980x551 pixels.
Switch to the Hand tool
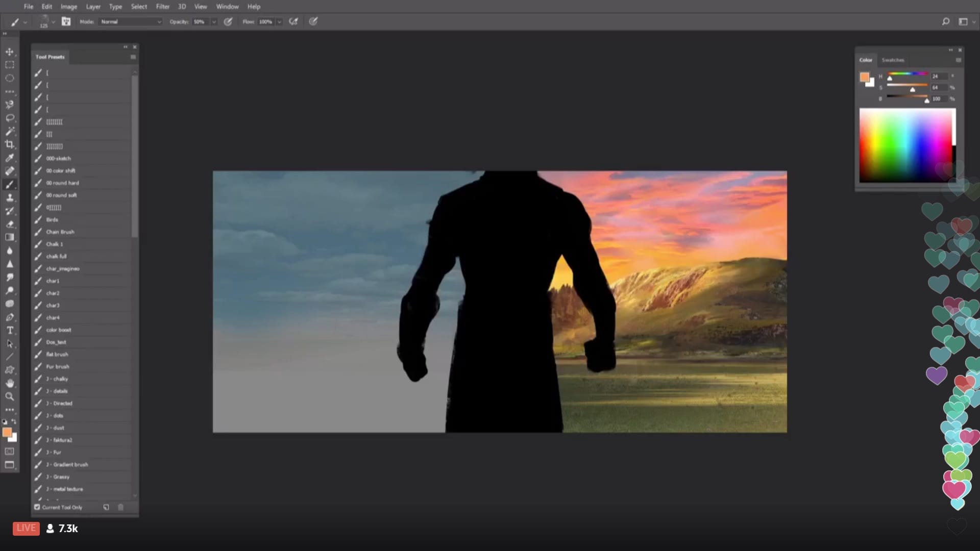click(9, 383)
